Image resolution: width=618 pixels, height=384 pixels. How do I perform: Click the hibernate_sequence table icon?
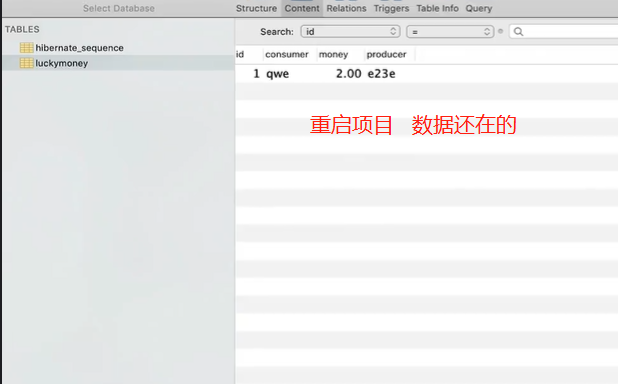point(26,48)
